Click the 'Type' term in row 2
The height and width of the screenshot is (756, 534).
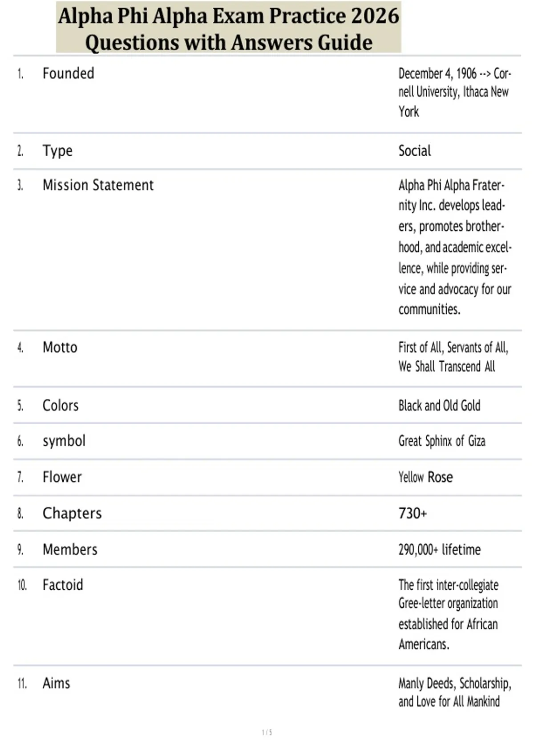57,151
